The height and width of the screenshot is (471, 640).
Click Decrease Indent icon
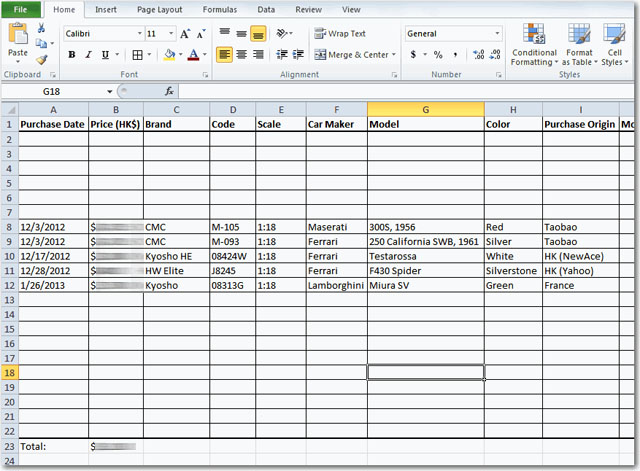[x=282, y=54]
